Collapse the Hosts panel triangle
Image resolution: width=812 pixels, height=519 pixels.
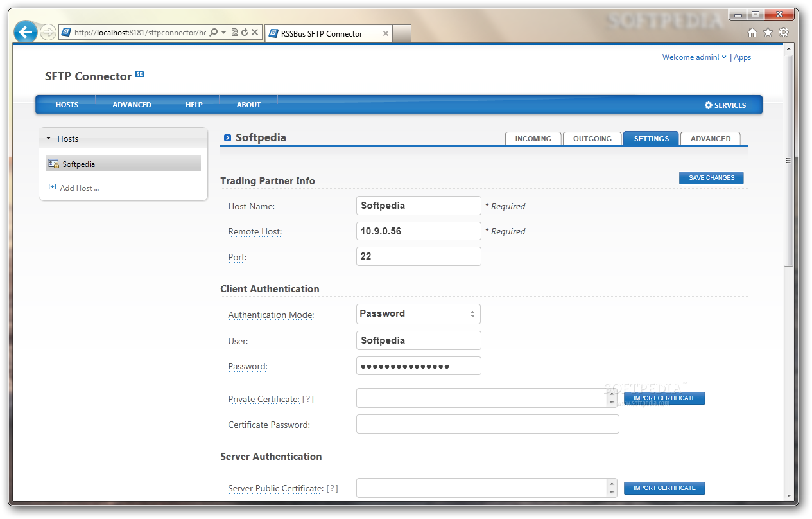[x=48, y=138]
